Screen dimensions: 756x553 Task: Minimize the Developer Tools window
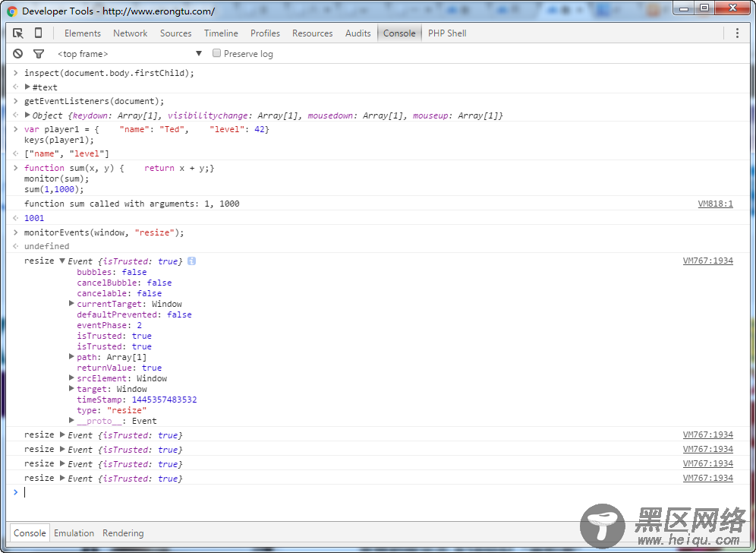(684, 8)
